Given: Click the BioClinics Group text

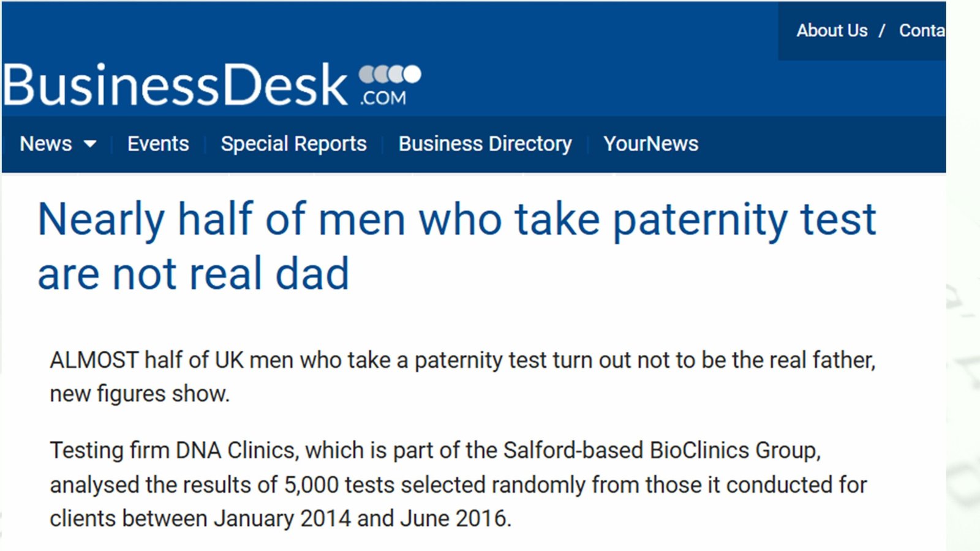Looking at the screenshot, I should click(734, 451).
